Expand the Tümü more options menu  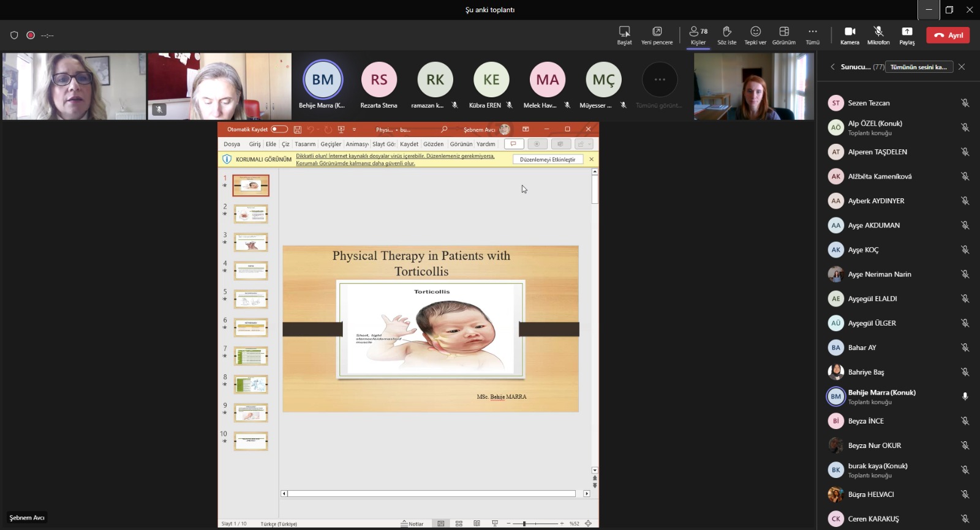coord(812,35)
